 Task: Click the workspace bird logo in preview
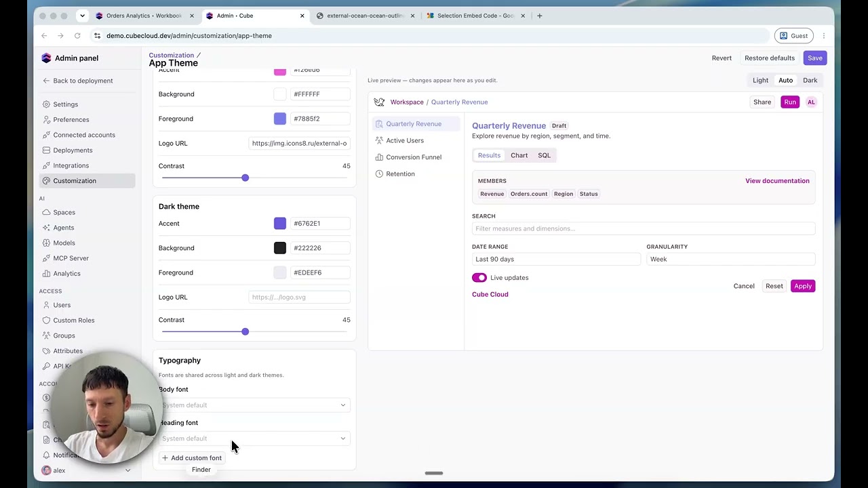coord(379,102)
